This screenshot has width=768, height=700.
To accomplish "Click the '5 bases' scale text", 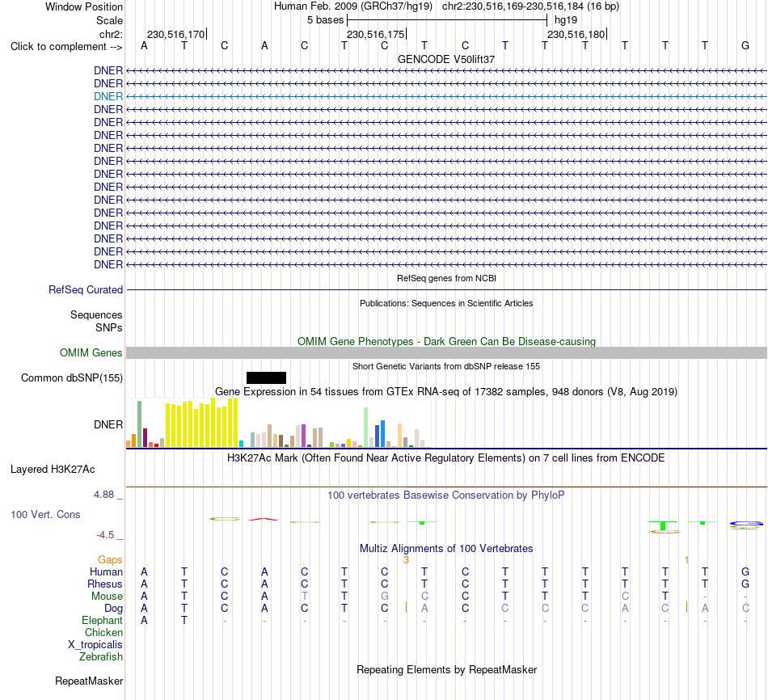I will point(325,20).
